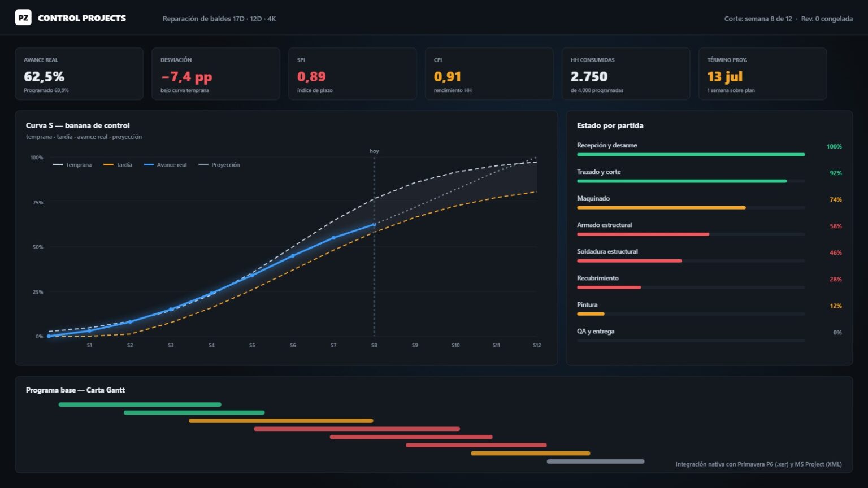Click the 'Programado 69,9%' subtext

click(46, 90)
